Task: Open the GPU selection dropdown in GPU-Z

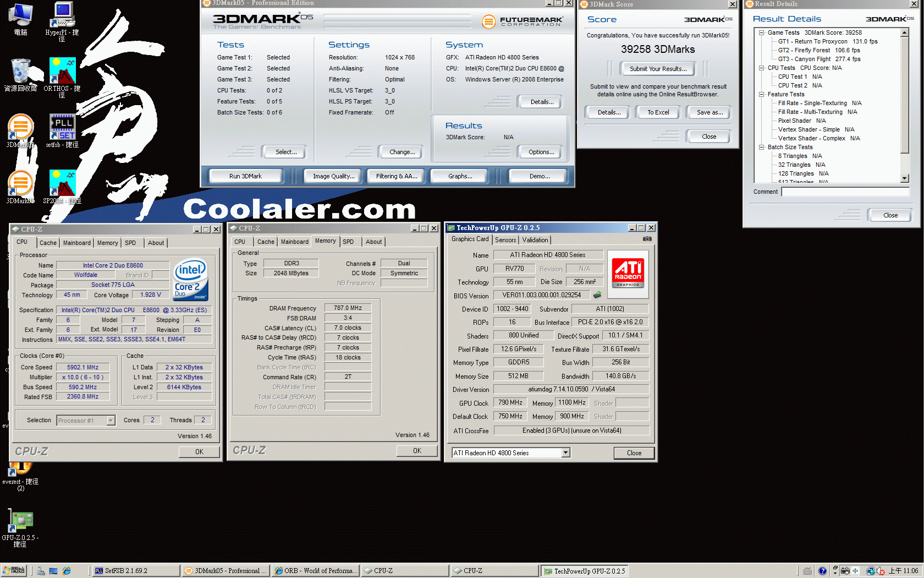Action: pos(565,452)
